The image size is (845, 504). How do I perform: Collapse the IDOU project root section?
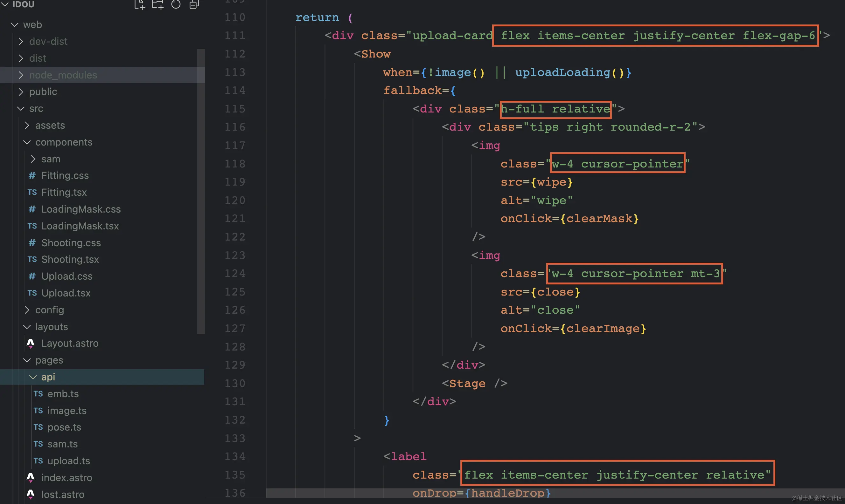tap(23, 4)
